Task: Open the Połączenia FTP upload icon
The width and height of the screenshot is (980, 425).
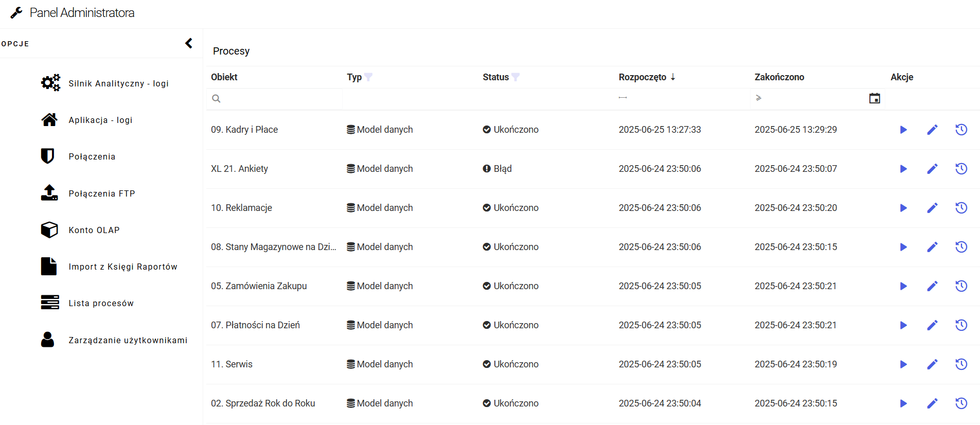Action: [x=49, y=193]
